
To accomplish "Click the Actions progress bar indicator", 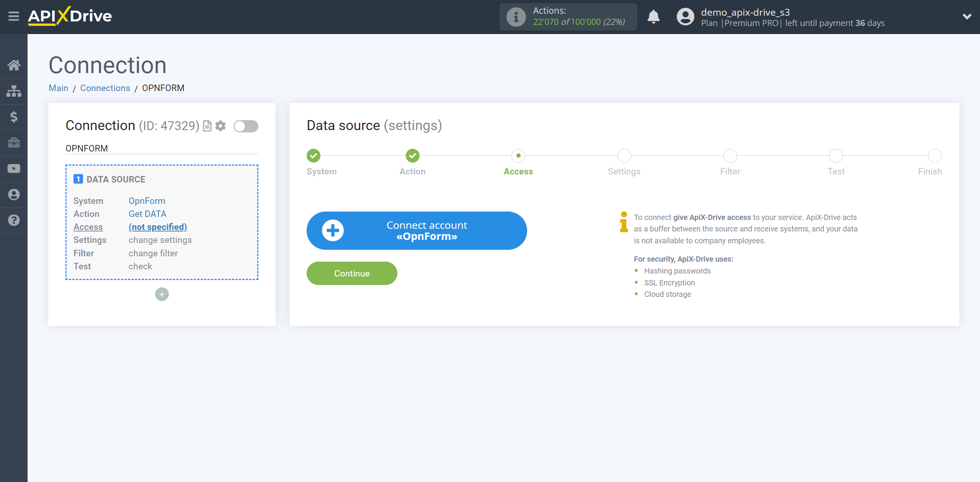I will coord(568,16).
